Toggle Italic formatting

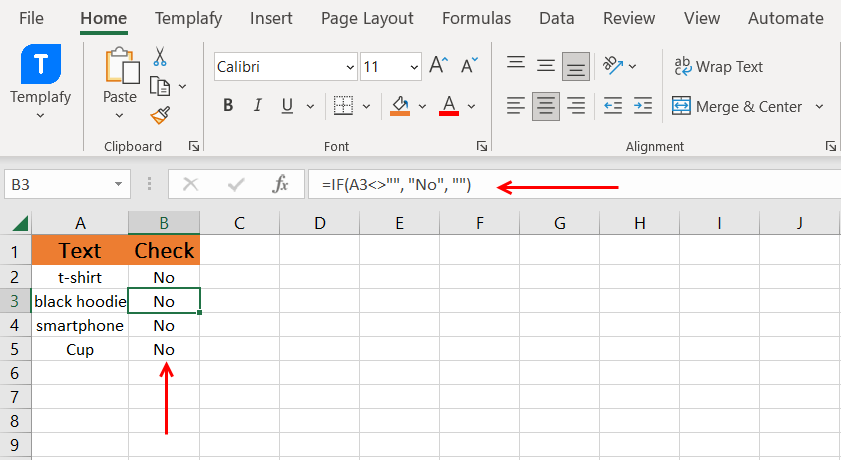[x=257, y=106]
